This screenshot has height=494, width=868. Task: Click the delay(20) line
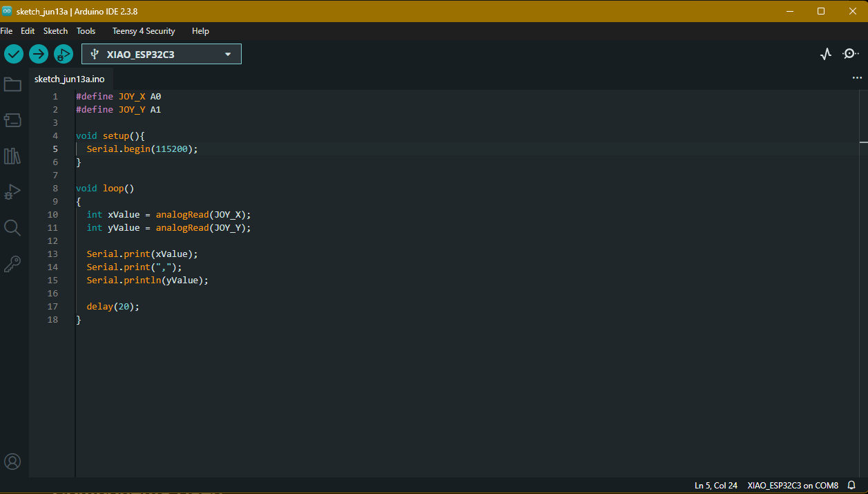click(x=113, y=307)
